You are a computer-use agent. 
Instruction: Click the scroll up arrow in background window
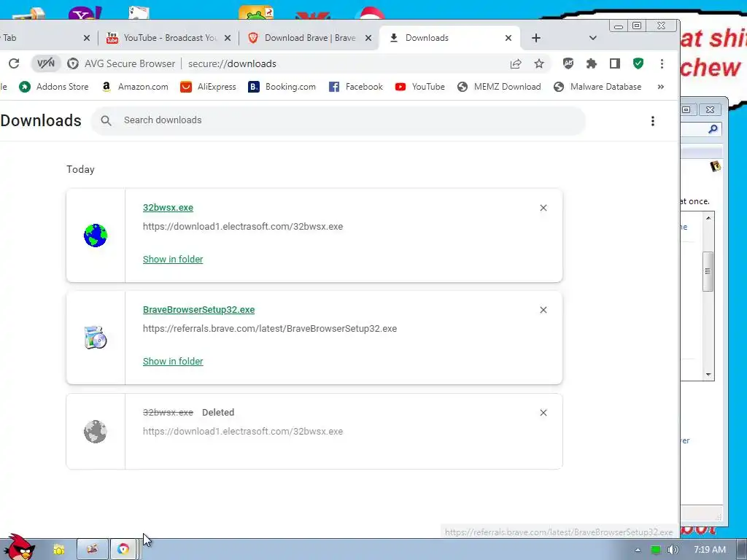pyautogui.click(x=708, y=218)
